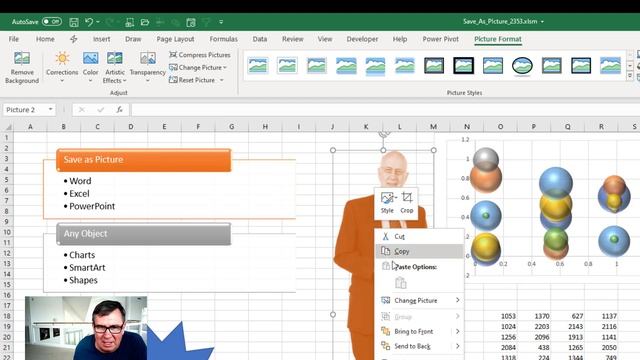
Task: Click the formula bar Enter checkmark icon
Action: click(x=100, y=109)
